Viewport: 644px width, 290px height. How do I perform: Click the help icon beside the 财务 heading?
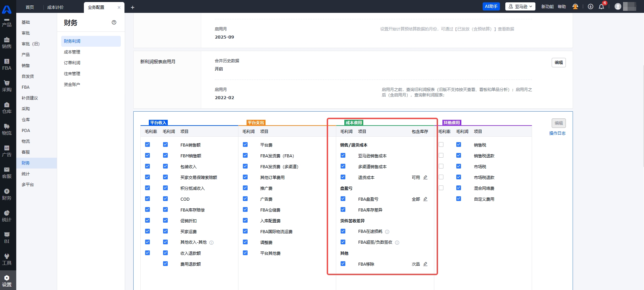coord(114,22)
